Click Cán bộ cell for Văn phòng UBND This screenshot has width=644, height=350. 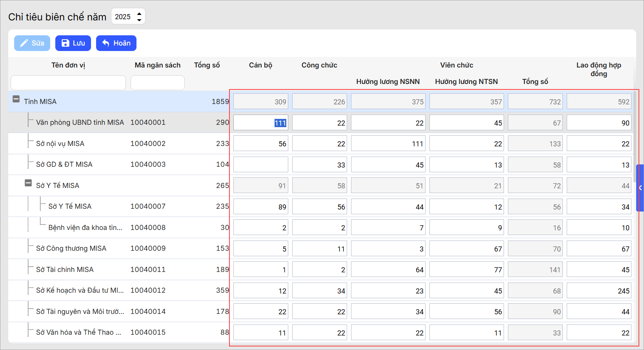(260, 123)
